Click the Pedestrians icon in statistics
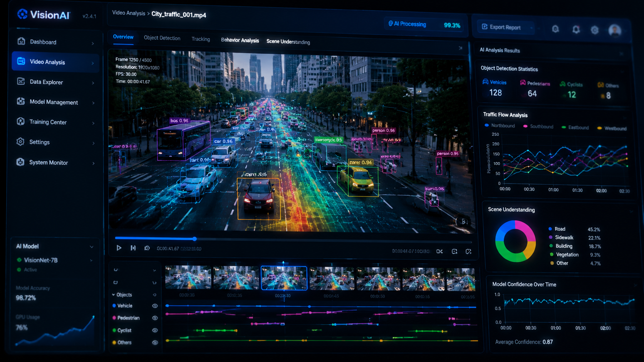The width and height of the screenshot is (644, 362). pos(523,83)
